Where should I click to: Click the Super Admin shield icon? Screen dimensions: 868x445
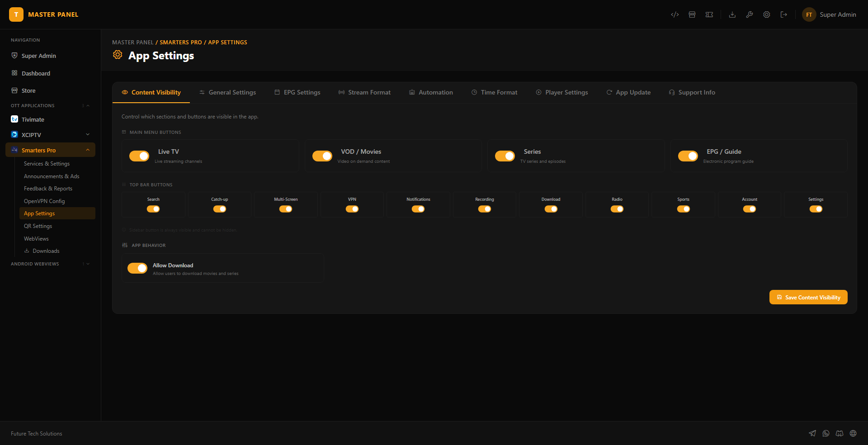[14, 55]
